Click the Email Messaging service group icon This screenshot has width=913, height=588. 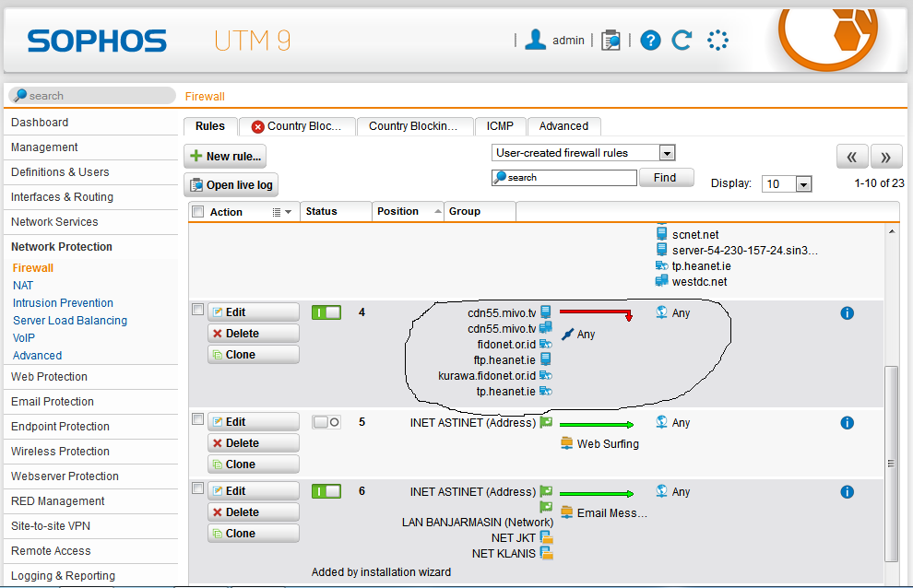click(566, 512)
